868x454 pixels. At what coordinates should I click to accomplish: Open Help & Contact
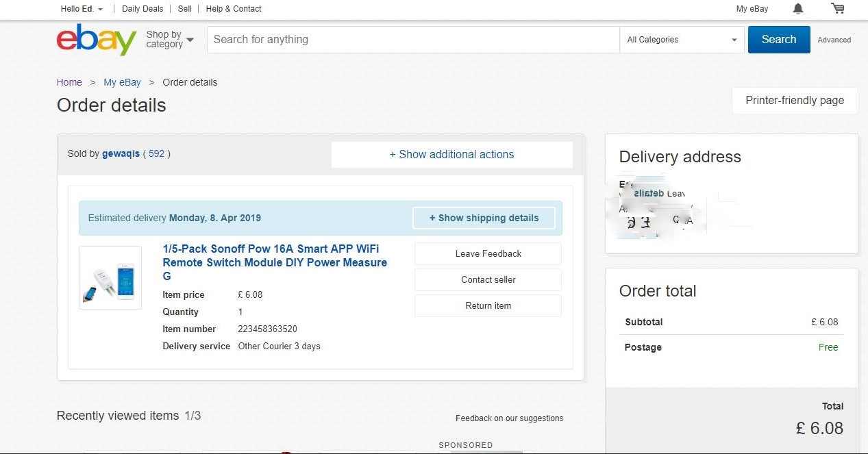pos(234,9)
